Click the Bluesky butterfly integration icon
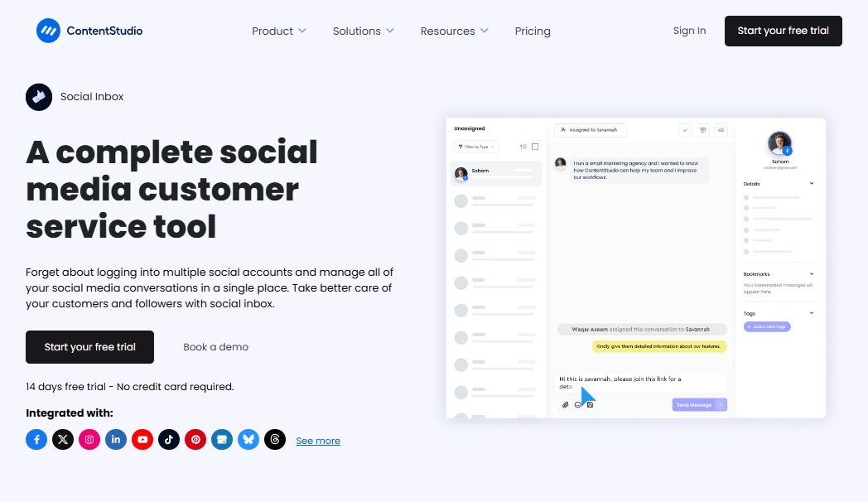Screen dimensions: 868x502 (x=248, y=439)
